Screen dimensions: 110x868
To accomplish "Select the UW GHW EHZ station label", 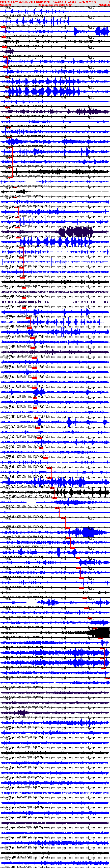I will pos(25,346).
